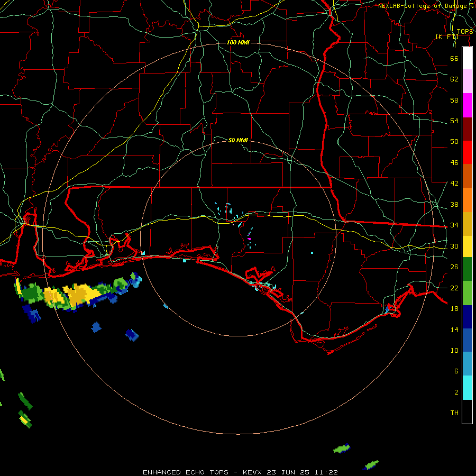The width and height of the screenshot is (476, 476).
Task: Click legend value "34"
Action: [x=454, y=225]
